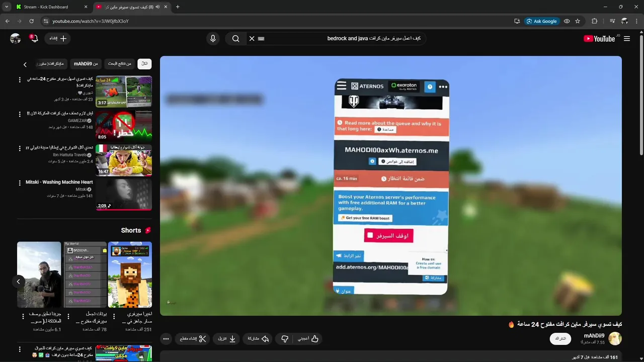Image resolution: width=644 pixels, height=362 pixels.
Task: Close the YouTube tab
Action: pos(166,7)
